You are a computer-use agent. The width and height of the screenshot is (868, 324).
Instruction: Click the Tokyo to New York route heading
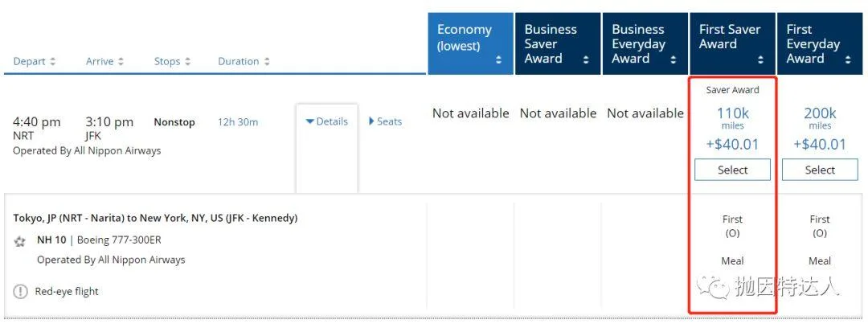(155, 218)
